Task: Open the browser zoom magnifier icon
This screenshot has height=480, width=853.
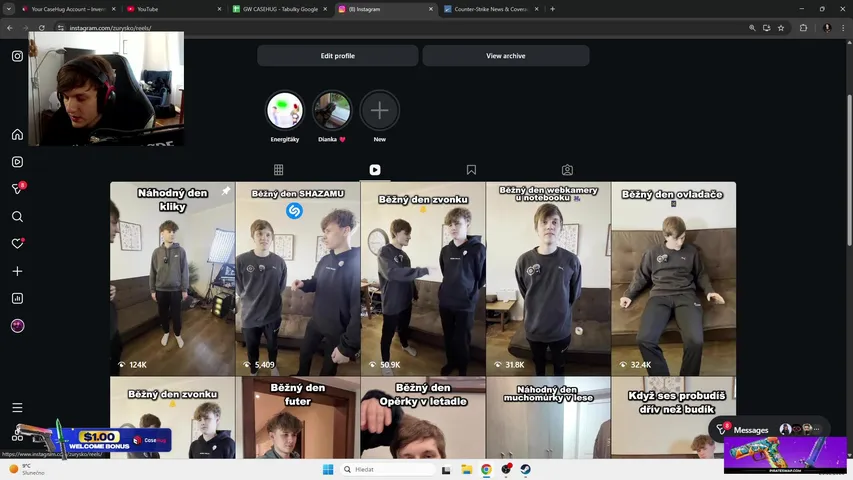Action: (752, 28)
